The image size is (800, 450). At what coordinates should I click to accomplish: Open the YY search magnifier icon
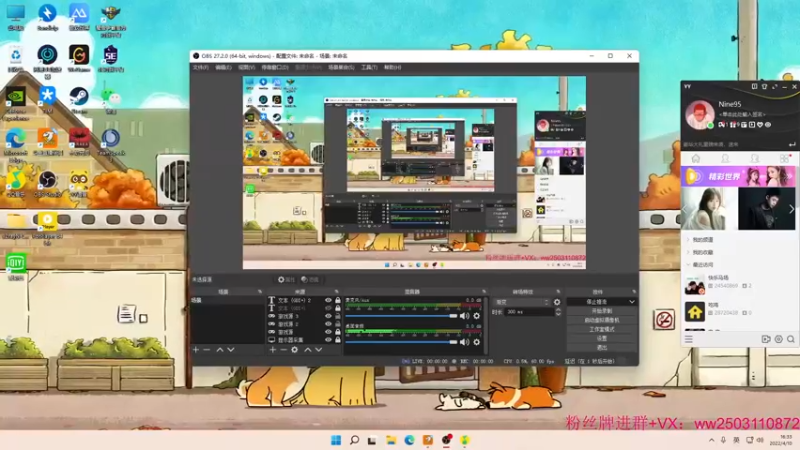pos(790,339)
